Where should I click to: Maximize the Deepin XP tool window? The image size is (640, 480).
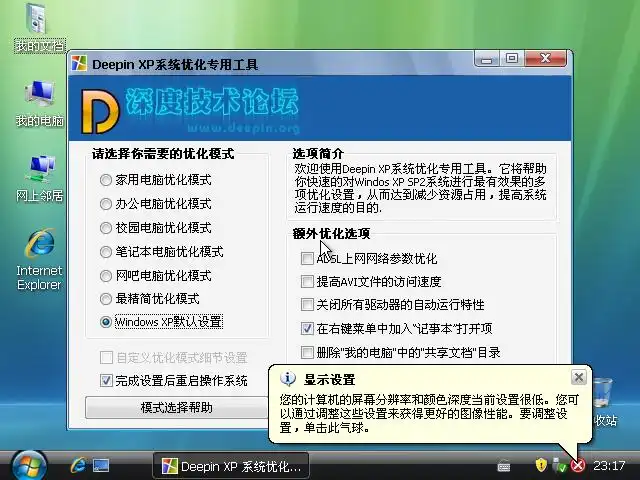click(x=512, y=58)
